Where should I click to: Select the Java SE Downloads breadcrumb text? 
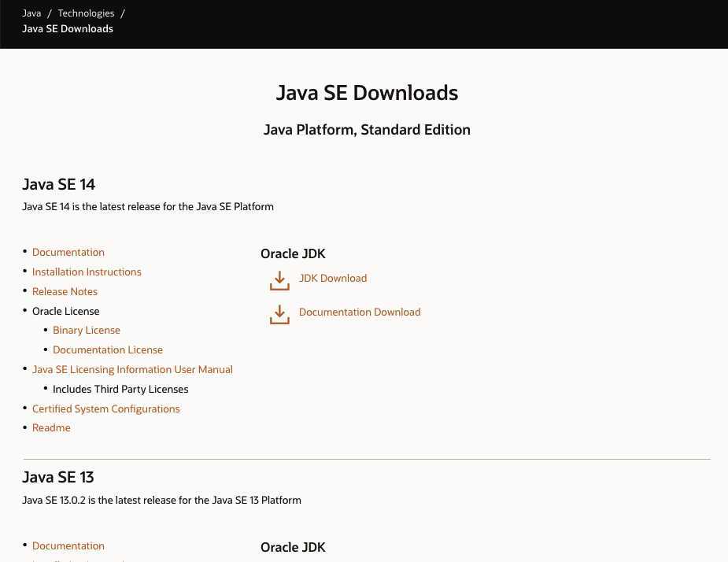(x=68, y=28)
